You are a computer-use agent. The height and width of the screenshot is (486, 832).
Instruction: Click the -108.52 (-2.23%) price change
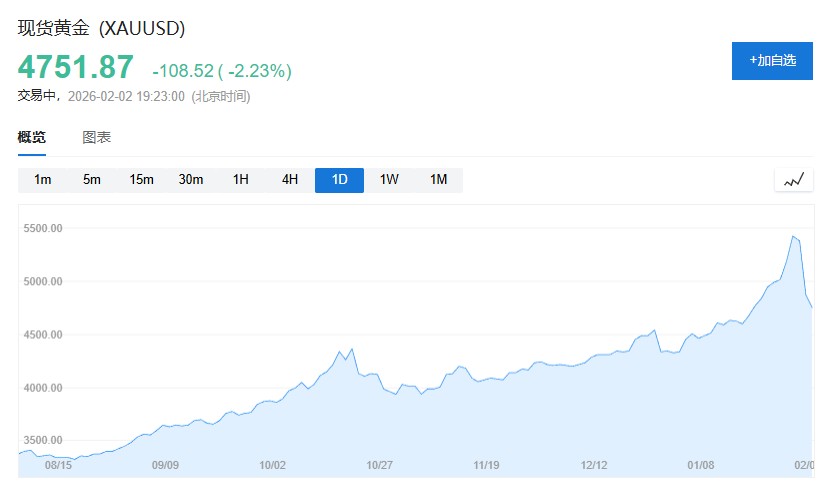221,71
